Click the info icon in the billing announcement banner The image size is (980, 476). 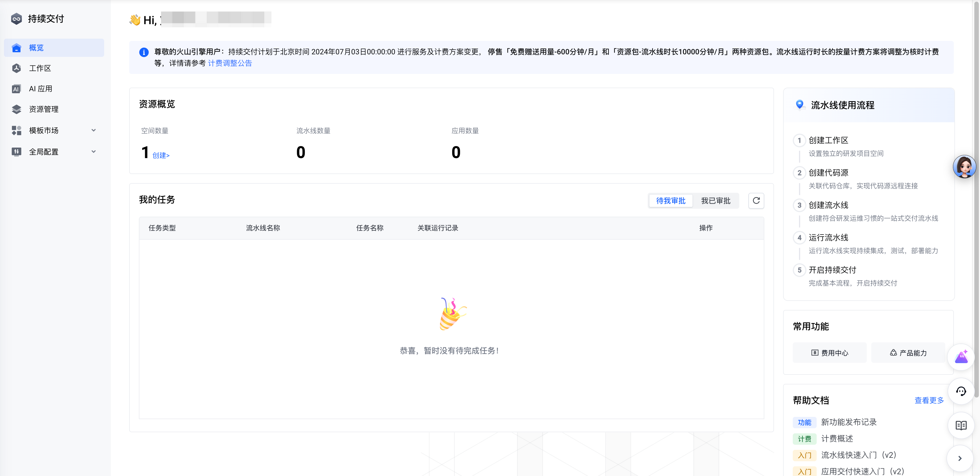pyautogui.click(x=143, y=53)
